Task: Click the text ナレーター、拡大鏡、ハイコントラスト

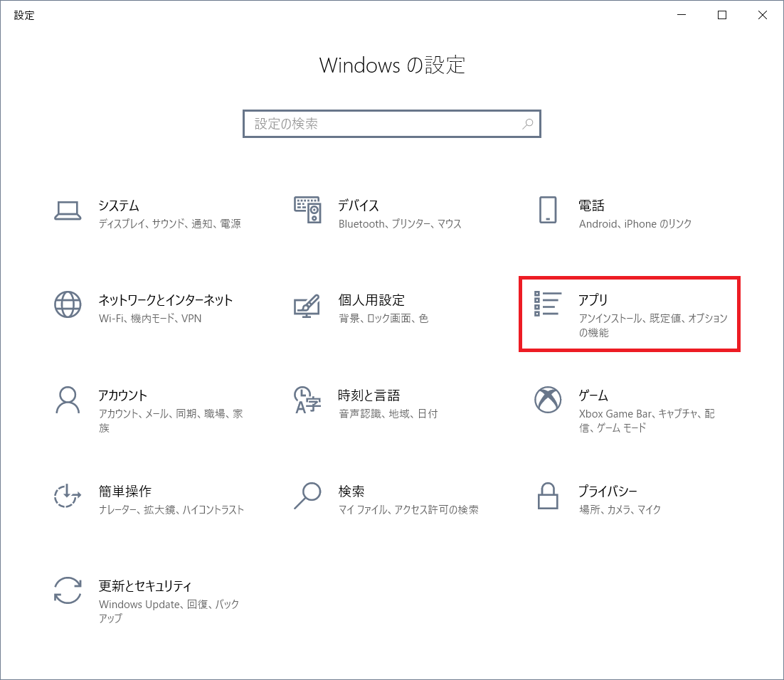Action: point(171,510)
